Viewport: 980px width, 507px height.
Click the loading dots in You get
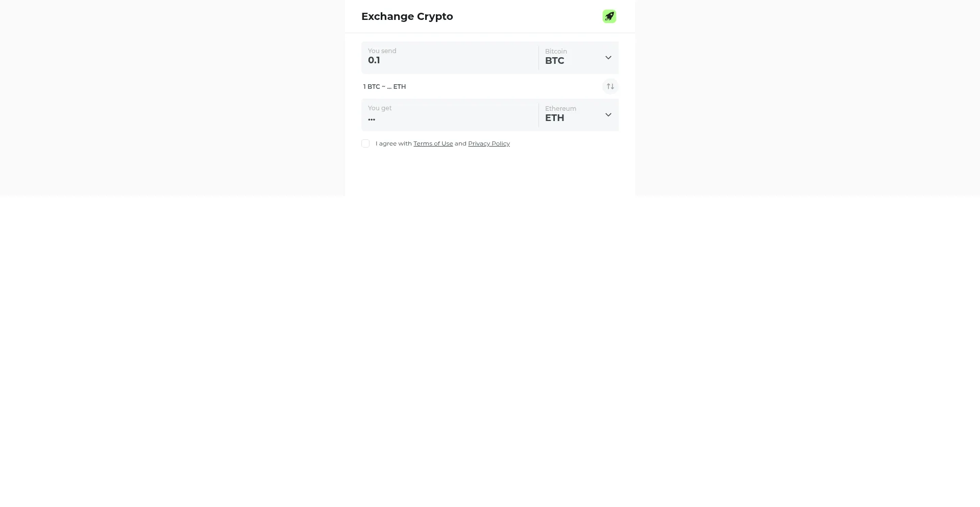click(x=372, y=119)
